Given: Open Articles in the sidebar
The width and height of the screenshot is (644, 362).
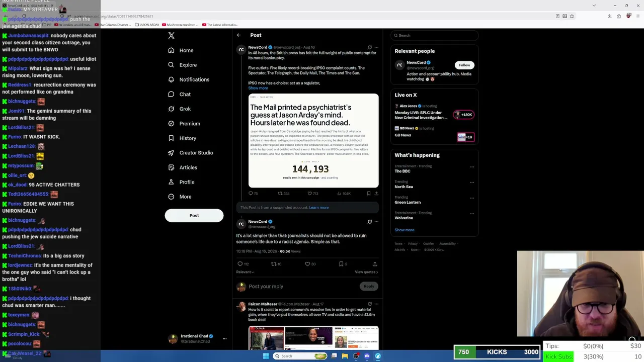Looking at the screenshot, I should [183, 167].
